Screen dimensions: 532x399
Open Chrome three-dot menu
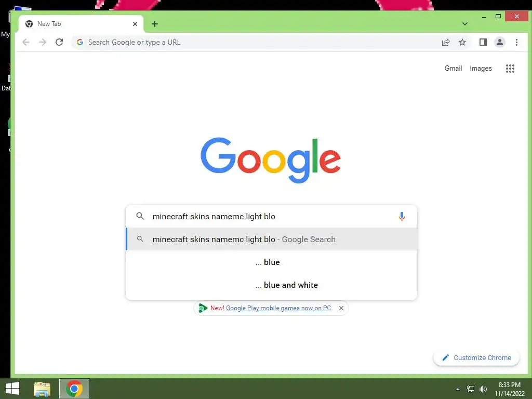click(x=516, y=42)
